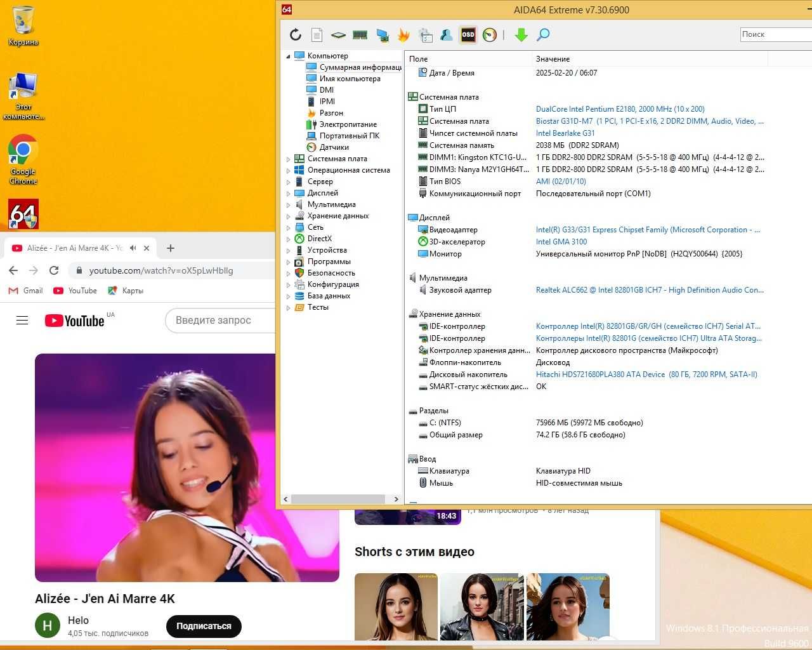Open the gear-and-checklist settings toolbar icon
This screenshot has height=650, width=812.
(425, 35)
